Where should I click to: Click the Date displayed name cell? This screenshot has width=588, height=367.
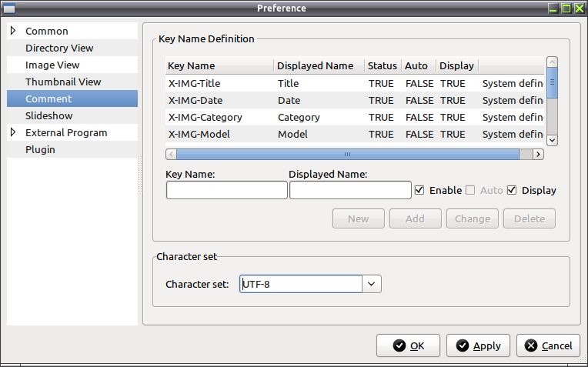[289, 101]
